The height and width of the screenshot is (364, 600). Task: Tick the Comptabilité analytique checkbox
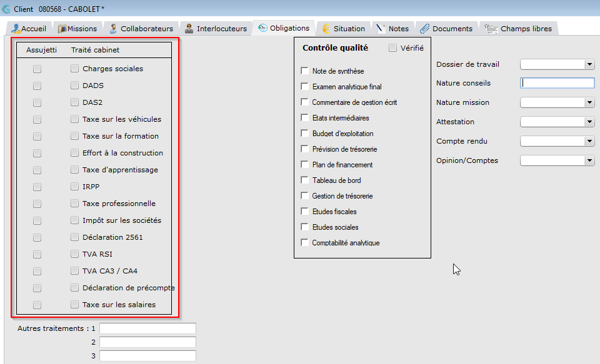coord(304,242)
